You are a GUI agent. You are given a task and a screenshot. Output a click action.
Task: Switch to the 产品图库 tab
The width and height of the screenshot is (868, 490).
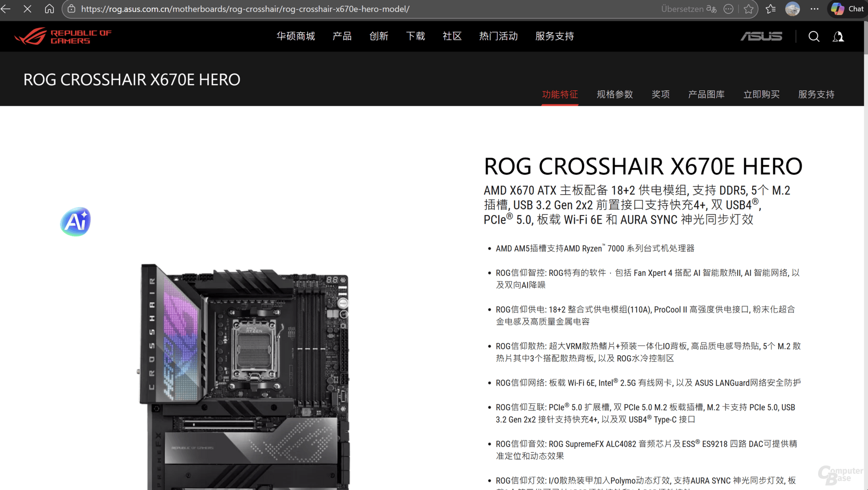706,94
